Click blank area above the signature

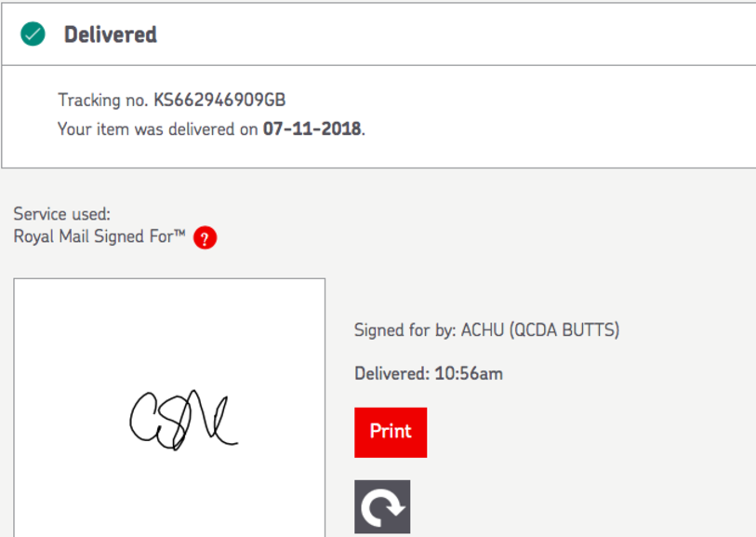click(x=169, y=326)
